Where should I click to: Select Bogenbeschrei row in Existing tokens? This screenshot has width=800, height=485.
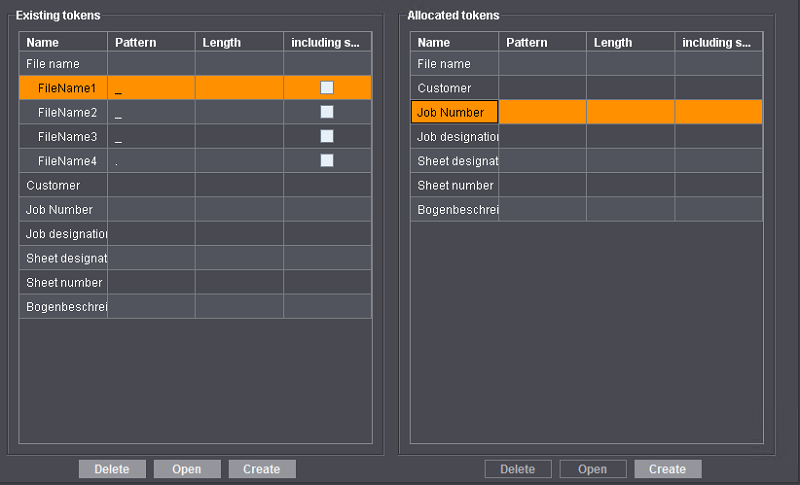click(x=195, y=307)
